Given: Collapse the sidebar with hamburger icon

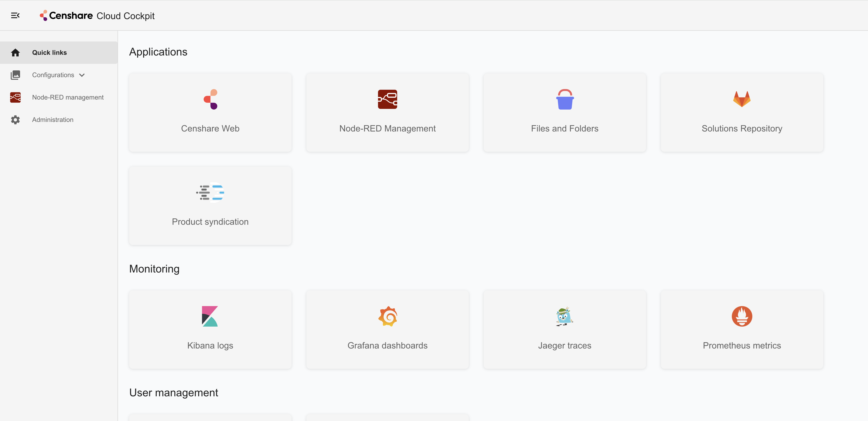Looking at the screenshot, I should pyautogui.click(x=15, y=15).
